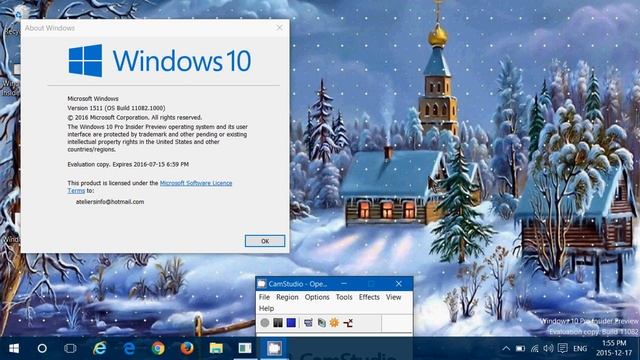The height and width of the screenshot is (360, 640).
Task: Open the Help menu in CamStudio
Action: click(x=266, y=309)
